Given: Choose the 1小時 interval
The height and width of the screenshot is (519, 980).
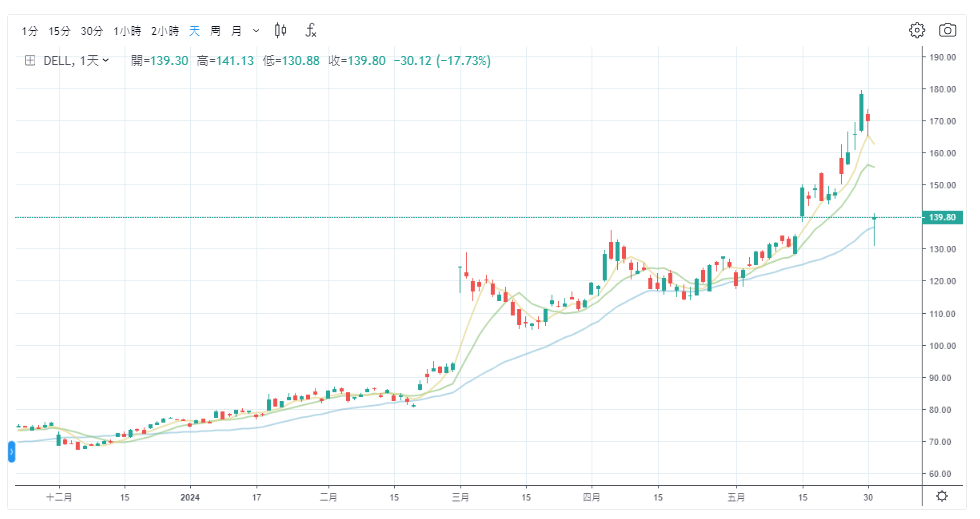Looking at the screenshot, I should [x=127, y=31].
